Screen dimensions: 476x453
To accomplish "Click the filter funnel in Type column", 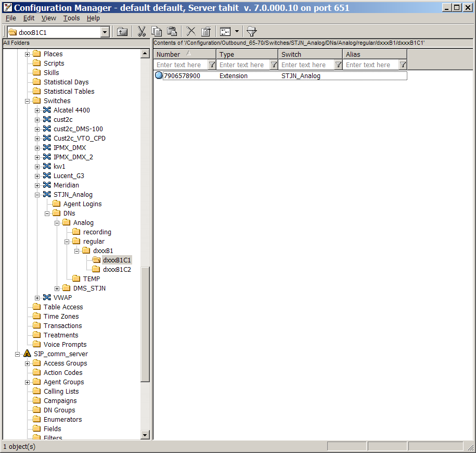I will click(x=274, y=65).
